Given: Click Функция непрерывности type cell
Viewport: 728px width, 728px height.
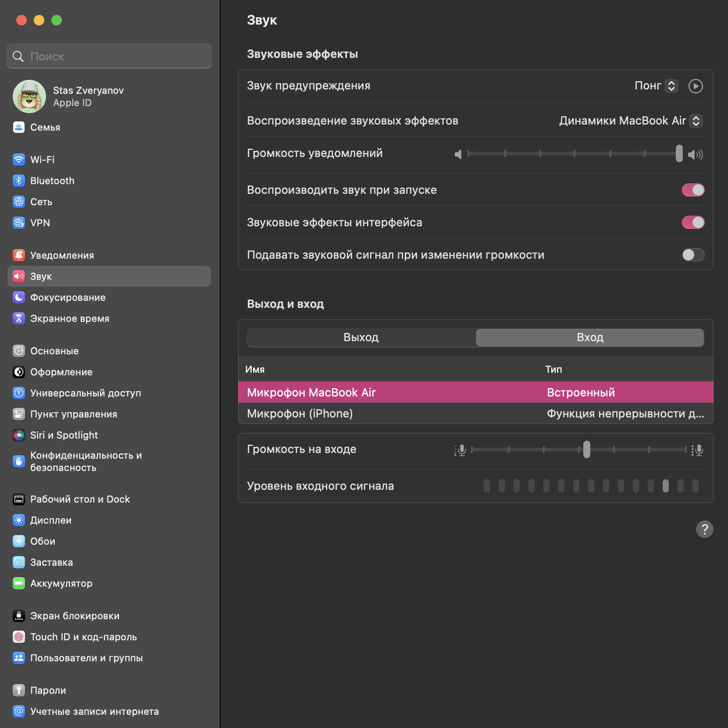Looking at the screenshot, I should tap(625, 414).
